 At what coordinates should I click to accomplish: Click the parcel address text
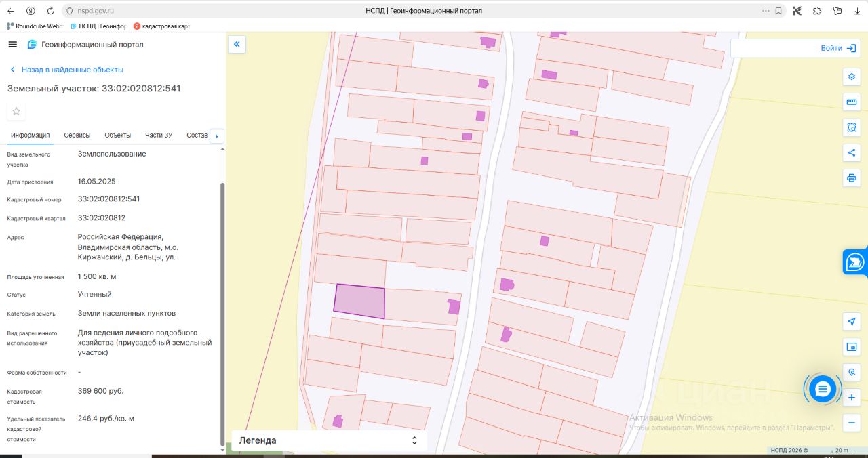(x=128, y=247)
